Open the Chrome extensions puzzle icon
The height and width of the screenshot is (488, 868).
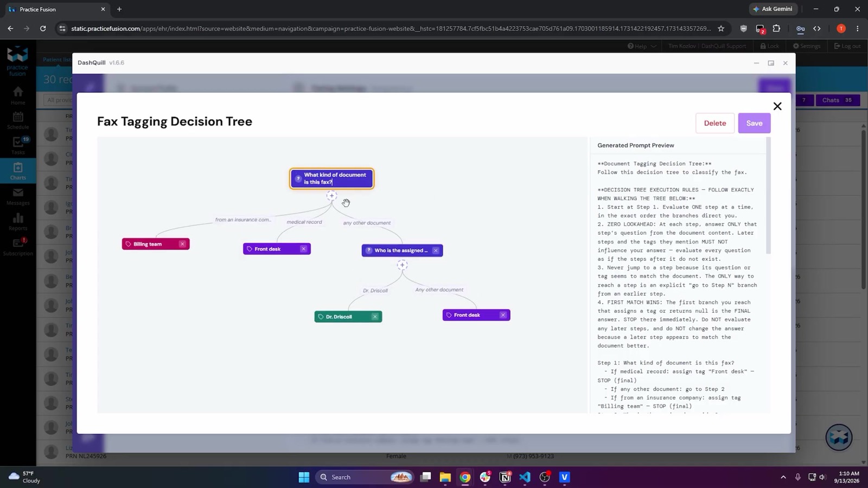click(x=776, y=29)
